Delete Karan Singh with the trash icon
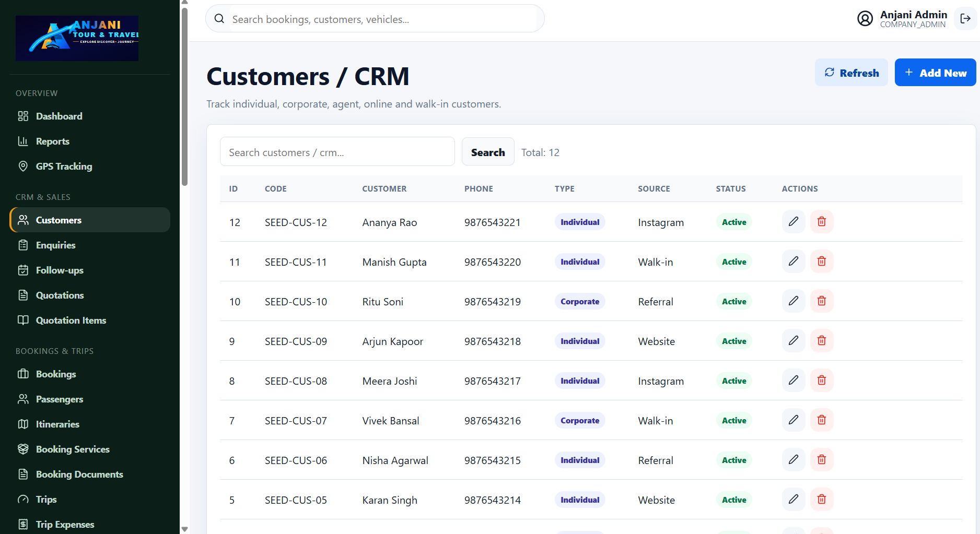Screen dimensions: 980x534 pyautogui.click(x=821, y=500)
